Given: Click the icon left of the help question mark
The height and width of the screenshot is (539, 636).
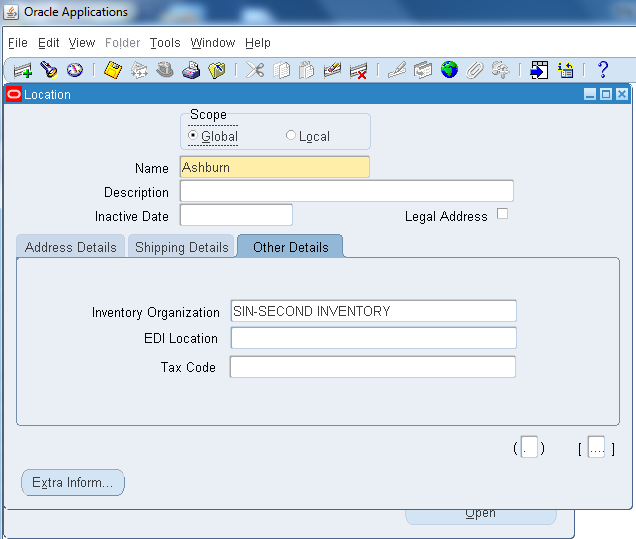Looking at the screenshot, I should [565, 70].
